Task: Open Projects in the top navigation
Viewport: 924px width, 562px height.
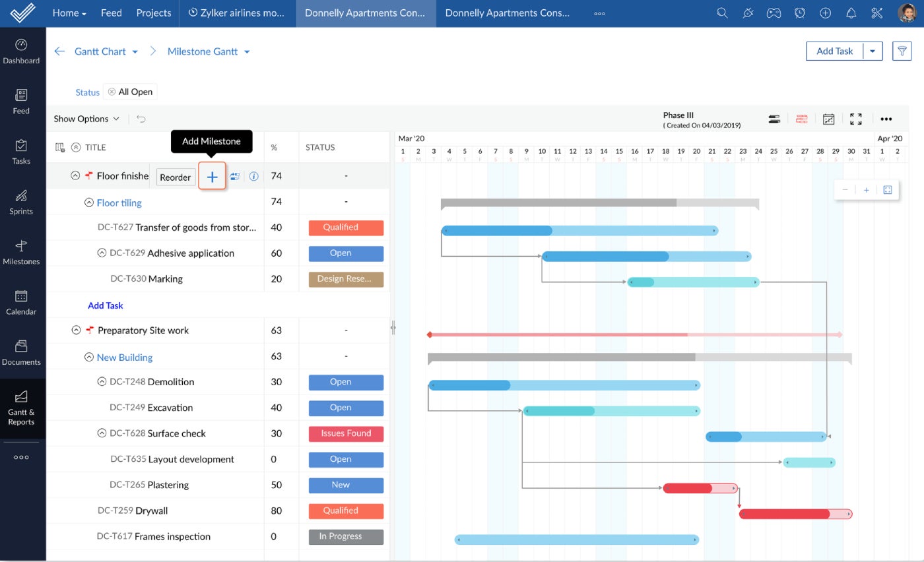Action: [x=154, y=13]
